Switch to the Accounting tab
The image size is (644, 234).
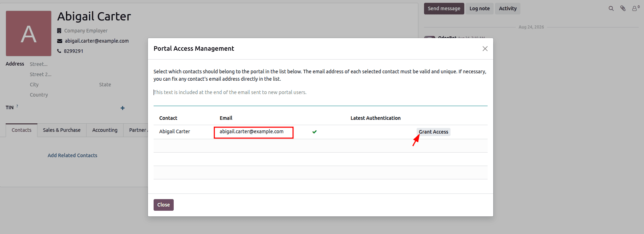(105, 130)
